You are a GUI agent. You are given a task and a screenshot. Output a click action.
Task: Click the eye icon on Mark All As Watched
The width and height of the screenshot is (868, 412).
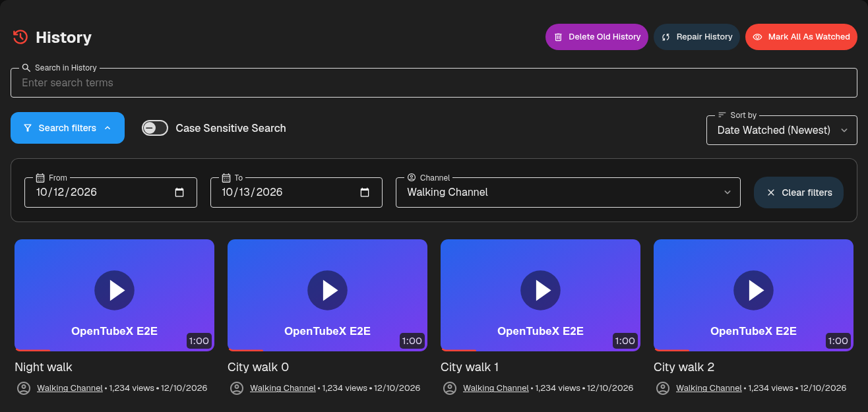click(x=758, y=37)
